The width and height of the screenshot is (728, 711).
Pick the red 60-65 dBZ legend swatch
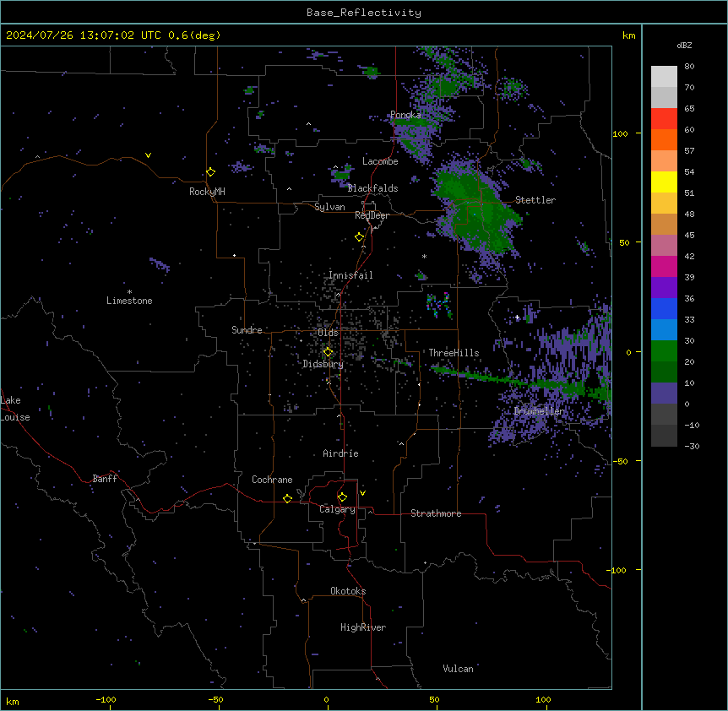point(664,119)
